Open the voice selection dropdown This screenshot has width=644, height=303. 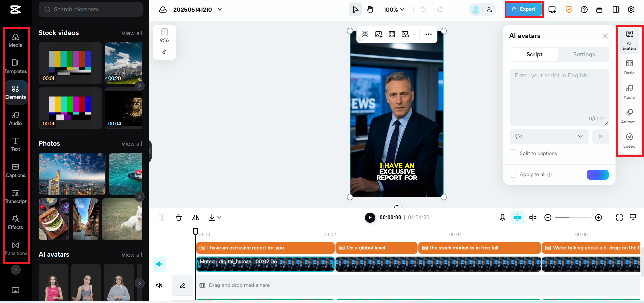[x=549, y=136]
